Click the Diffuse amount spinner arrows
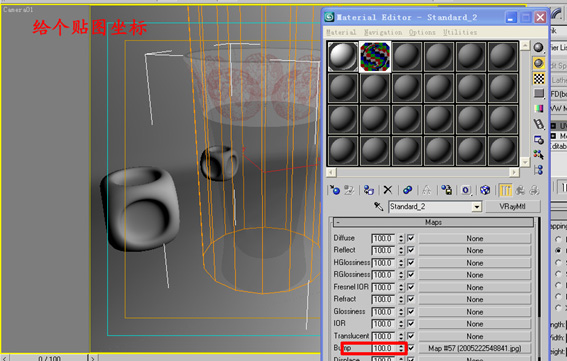 (x=401, y=238)
